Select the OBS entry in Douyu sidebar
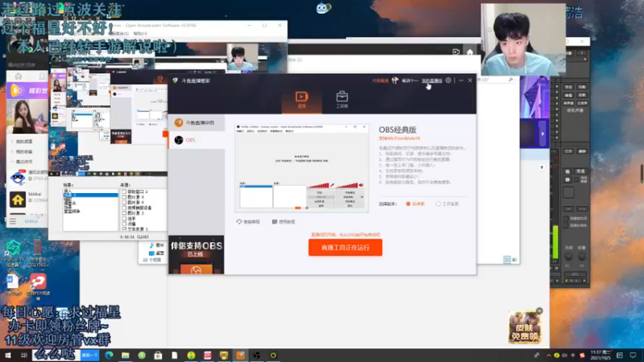 pyautogui.click(x=196, y=140)
